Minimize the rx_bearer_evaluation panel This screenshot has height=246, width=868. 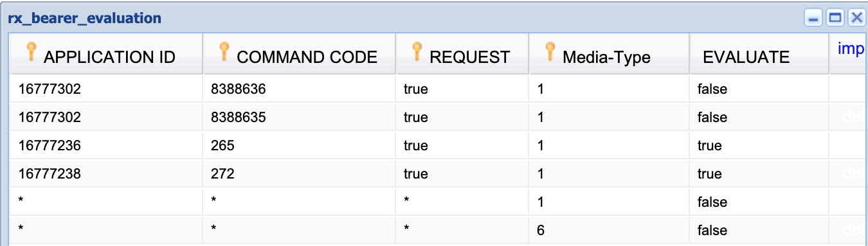tap(815, 18)
